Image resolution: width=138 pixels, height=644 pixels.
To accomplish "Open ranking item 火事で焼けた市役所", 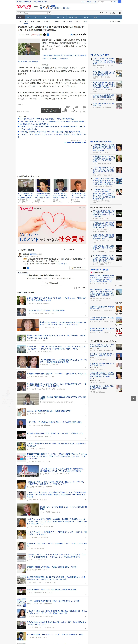I will click(x=104, y=96).
